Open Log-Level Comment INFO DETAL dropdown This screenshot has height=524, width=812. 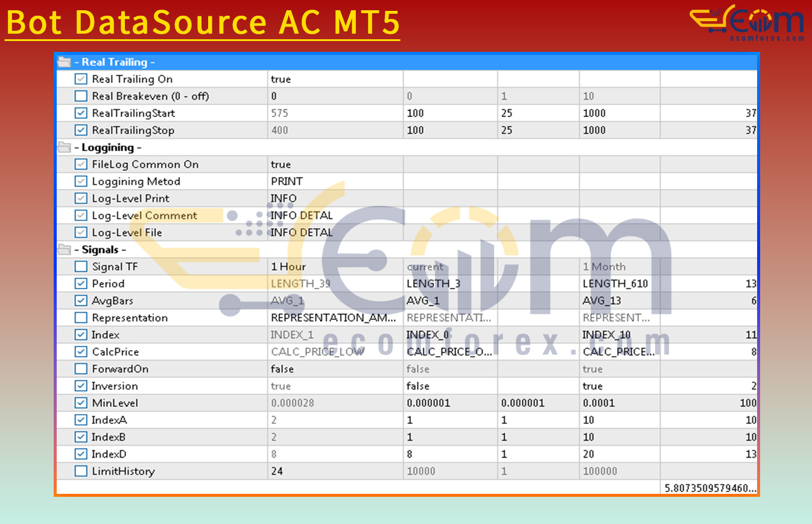(x=335, y=216)
